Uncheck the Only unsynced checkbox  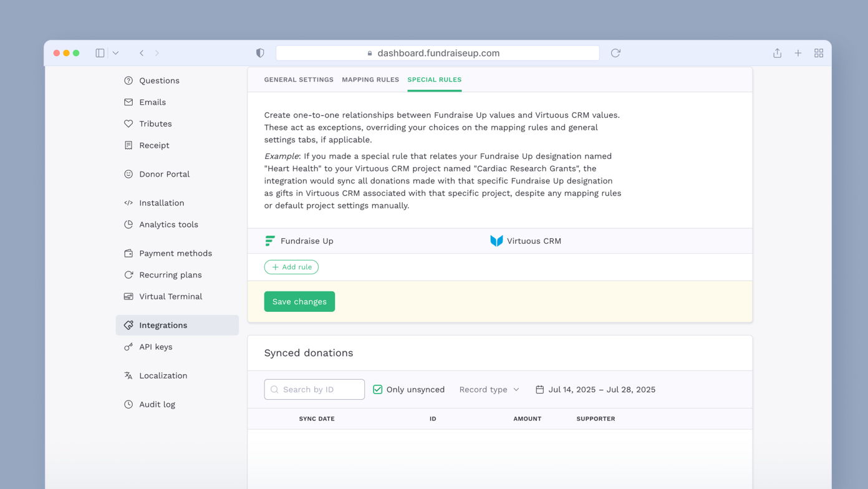pos(377,389)
